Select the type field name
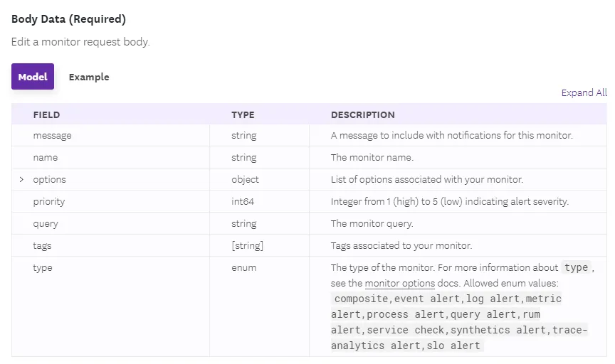This screenshot has width=615, height=364. coord(43,267)
